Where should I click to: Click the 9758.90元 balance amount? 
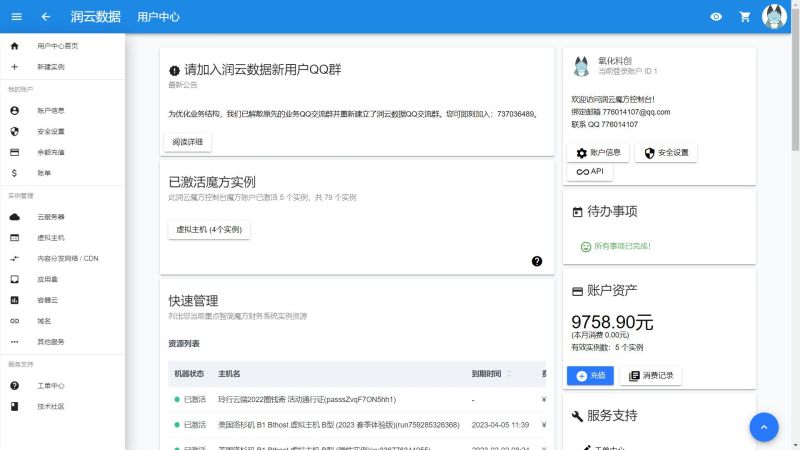coord(612,322)
